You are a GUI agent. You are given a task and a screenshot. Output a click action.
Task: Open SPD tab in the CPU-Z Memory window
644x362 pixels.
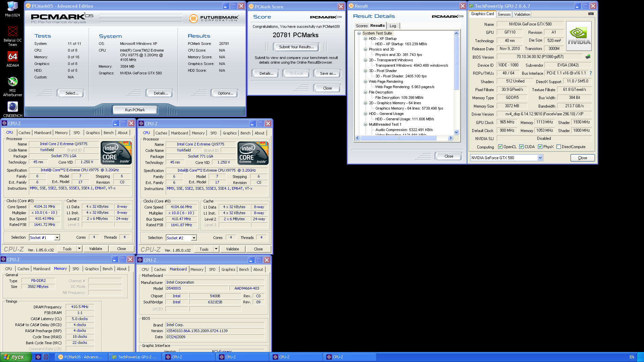click(76, 269)
